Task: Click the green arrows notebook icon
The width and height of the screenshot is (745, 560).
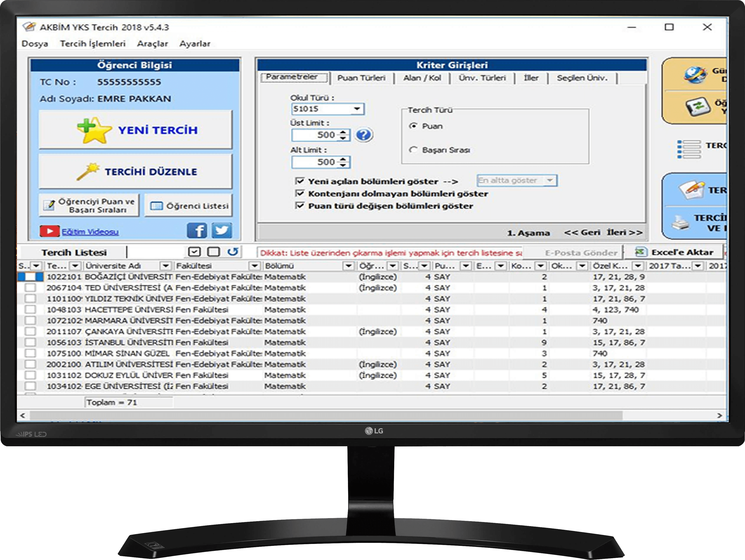Action: 698,107
